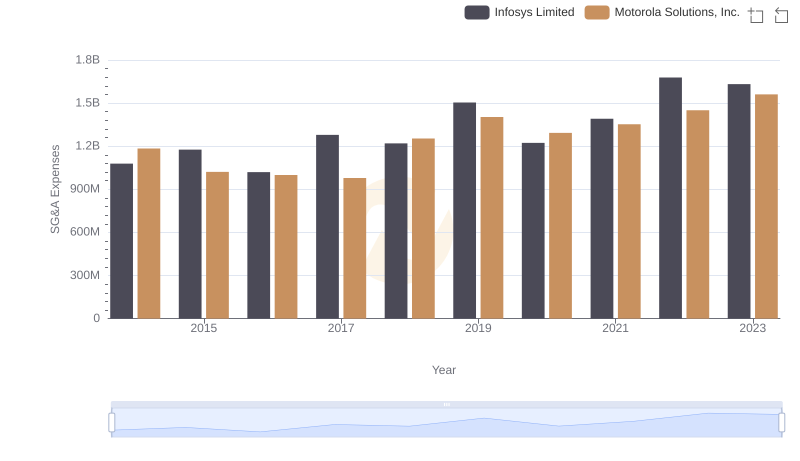Click the 2019 Motorola orange bar
The width and height of the screenshot is (800, 461).
click(492, 218)
